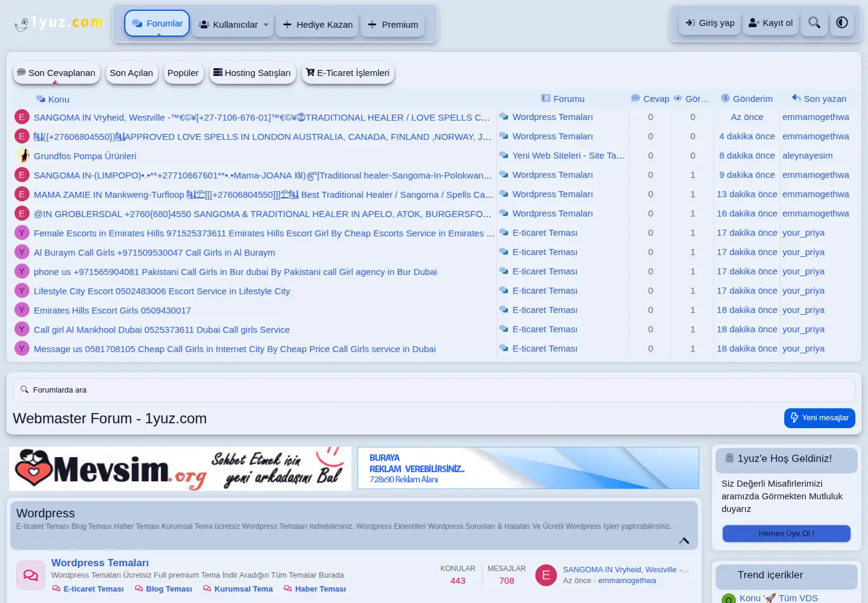The image size is (868, 603).
Task: Click Wordpress category heading
Action: 46,513
